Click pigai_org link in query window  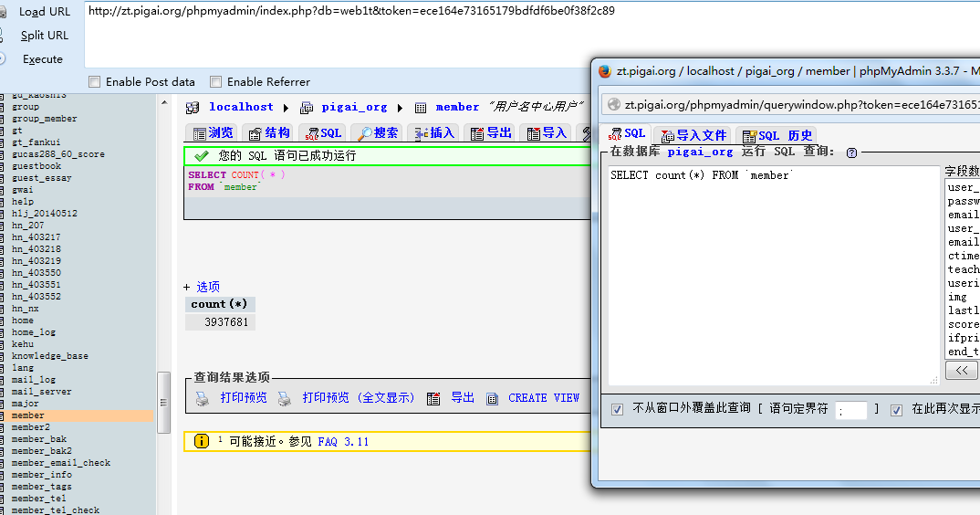coord(700,152)
